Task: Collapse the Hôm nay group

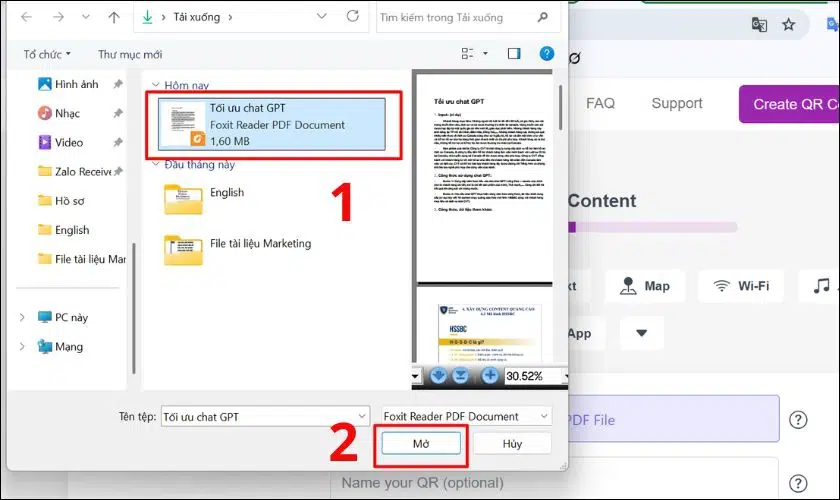Action: click(x=155, y=85)
